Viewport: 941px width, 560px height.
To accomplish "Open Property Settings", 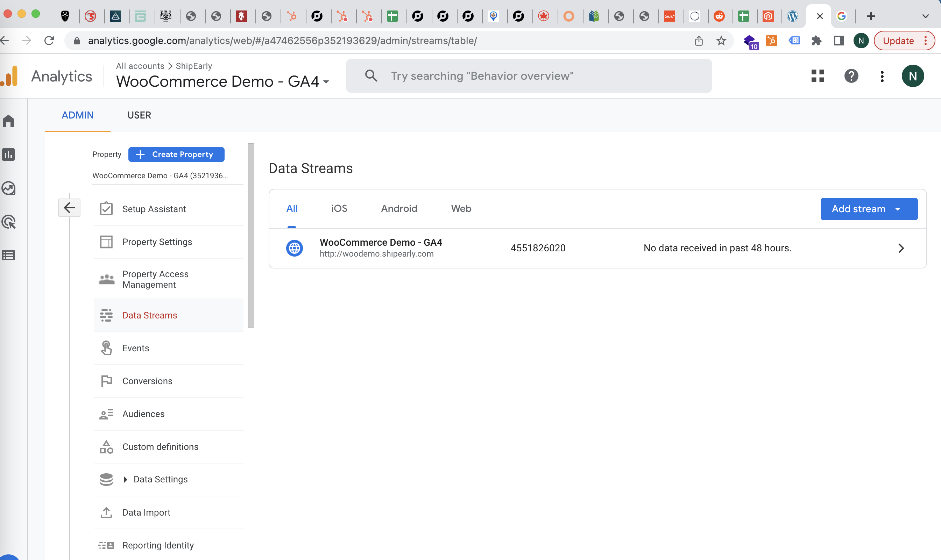I will 168,242.
